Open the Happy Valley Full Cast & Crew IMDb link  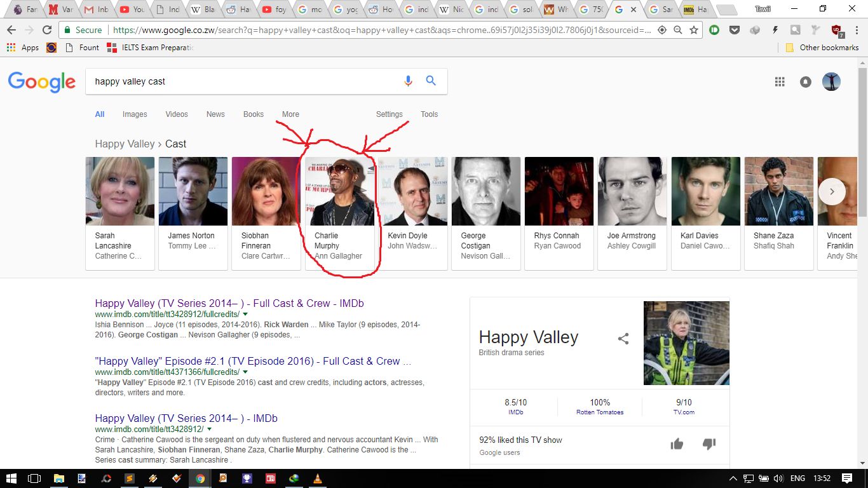coord(229,303)
